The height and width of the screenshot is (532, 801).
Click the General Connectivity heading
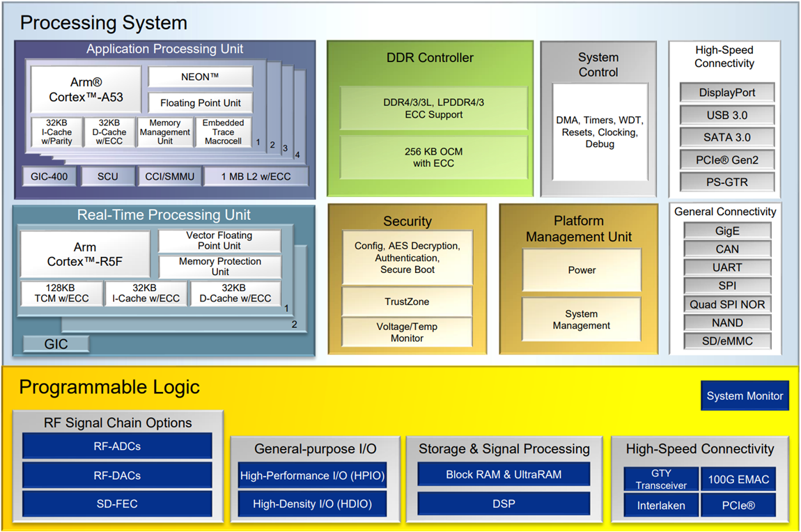[x=725, y=212]
